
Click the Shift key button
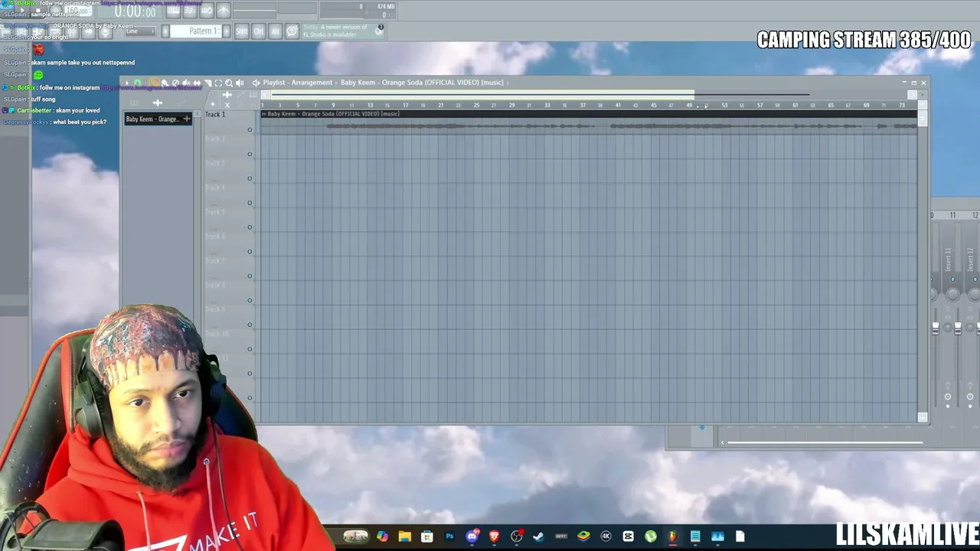(242, 31)
